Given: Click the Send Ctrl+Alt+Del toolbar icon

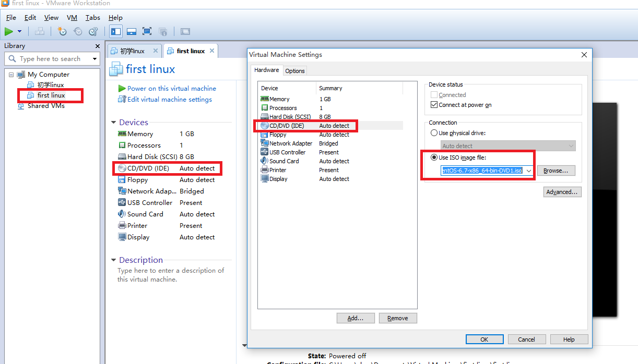Looking at the screenshot, I should coord(40,32).
